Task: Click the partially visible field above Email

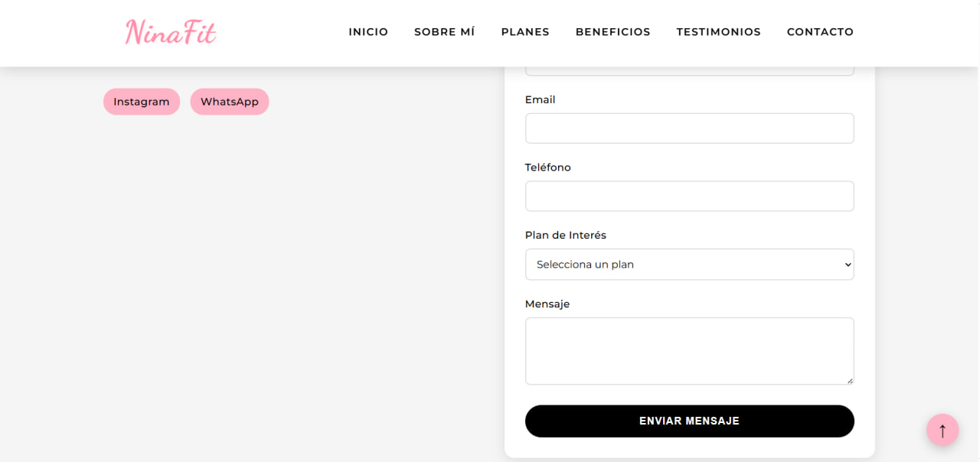Action: click(x=689, y=71)
